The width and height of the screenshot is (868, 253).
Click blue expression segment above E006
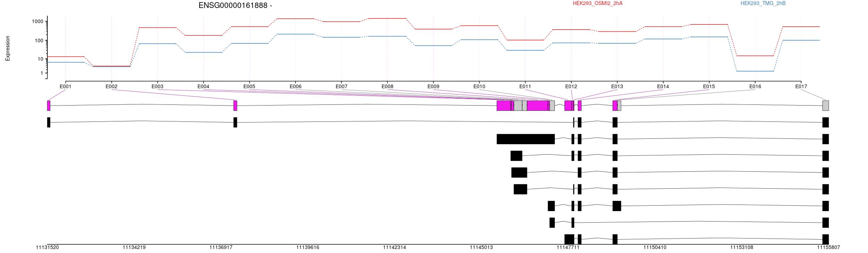(x=295, y=34)
